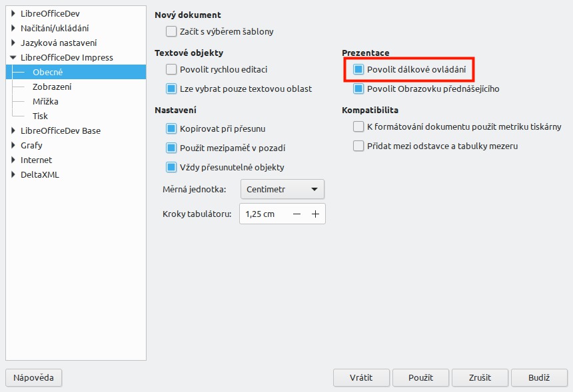573x392 pixels.
Task: Expand the DeltaXML node
Action: [x=13, y=174]
